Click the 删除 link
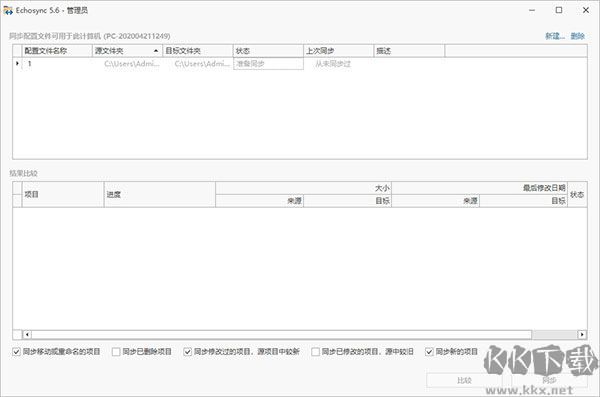This screenshot has width=600, height=397. [x=577, y=36]
